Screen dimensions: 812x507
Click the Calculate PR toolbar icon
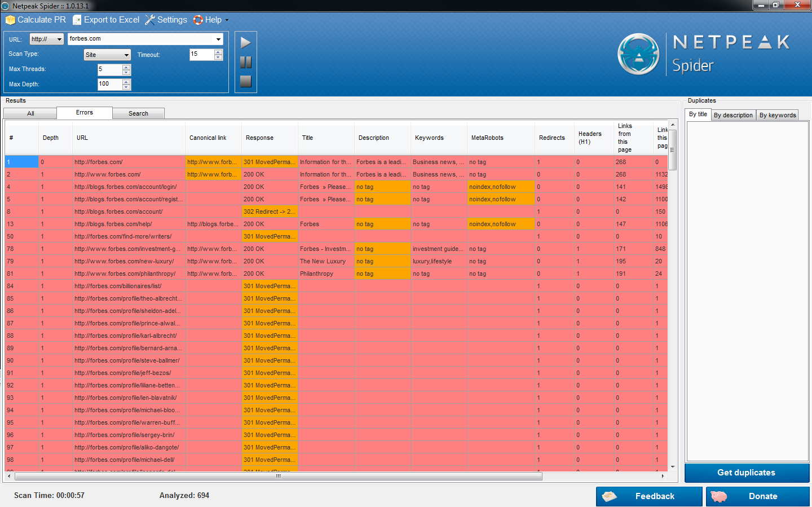tap(36, 20)
